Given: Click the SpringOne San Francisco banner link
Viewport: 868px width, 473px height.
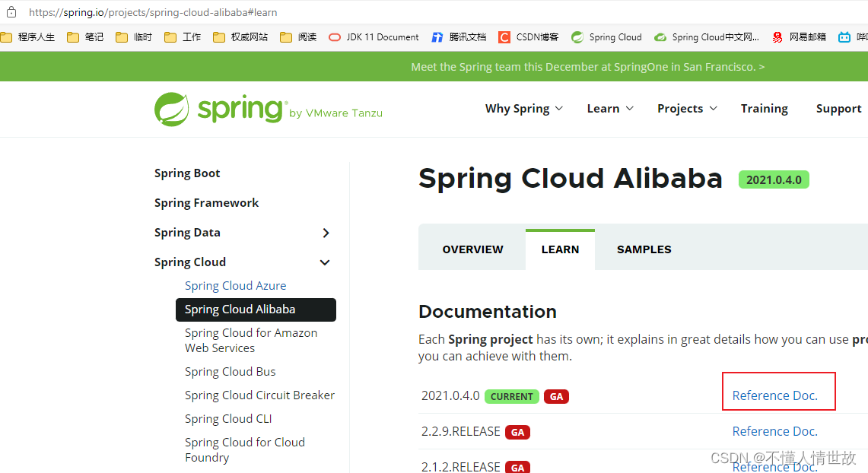Looking at the screenshot, I should [587, 66].
